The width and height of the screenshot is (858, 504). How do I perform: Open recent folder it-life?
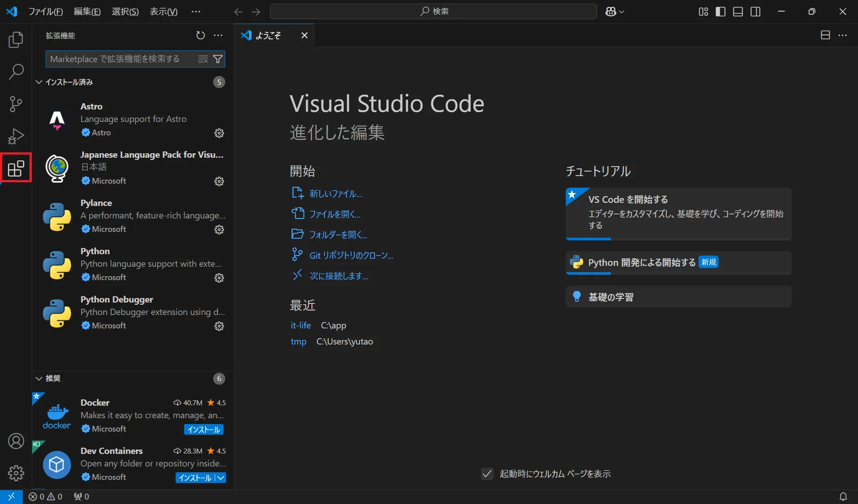click(x=301, y=325)
